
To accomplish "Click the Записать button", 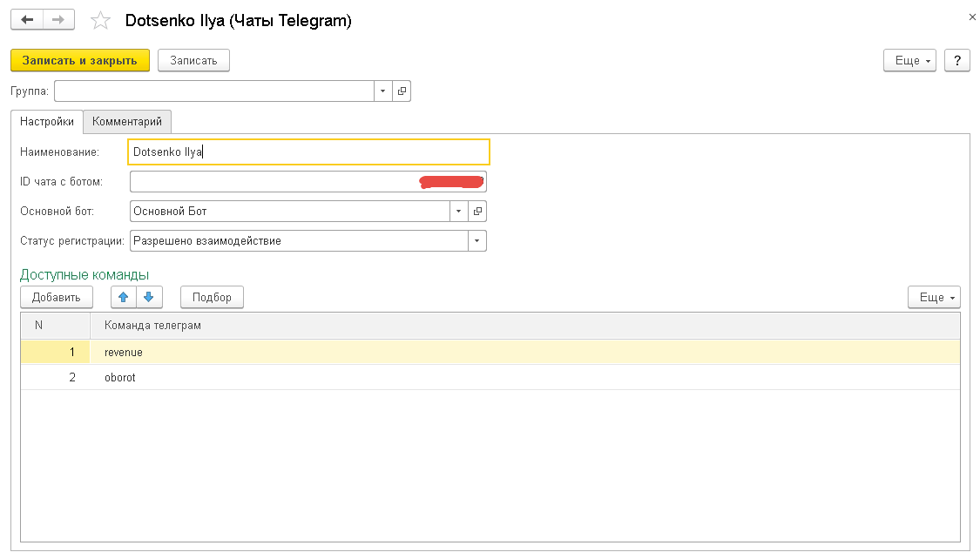I will click(193, 61).
